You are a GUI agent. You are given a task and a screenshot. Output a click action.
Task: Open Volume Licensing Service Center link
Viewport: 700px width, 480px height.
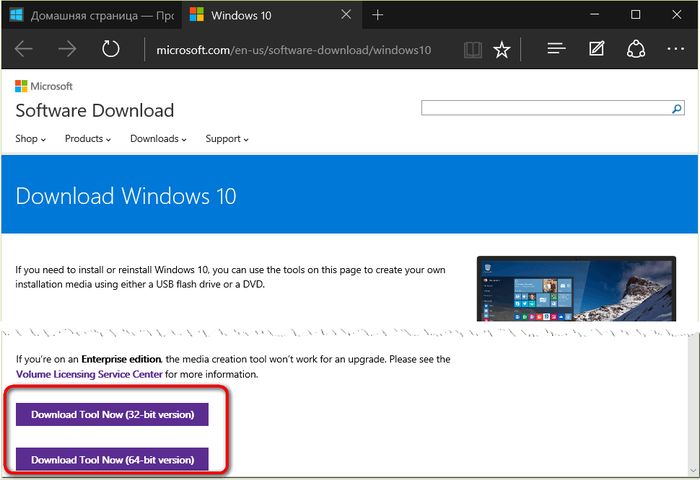point(89,374)
